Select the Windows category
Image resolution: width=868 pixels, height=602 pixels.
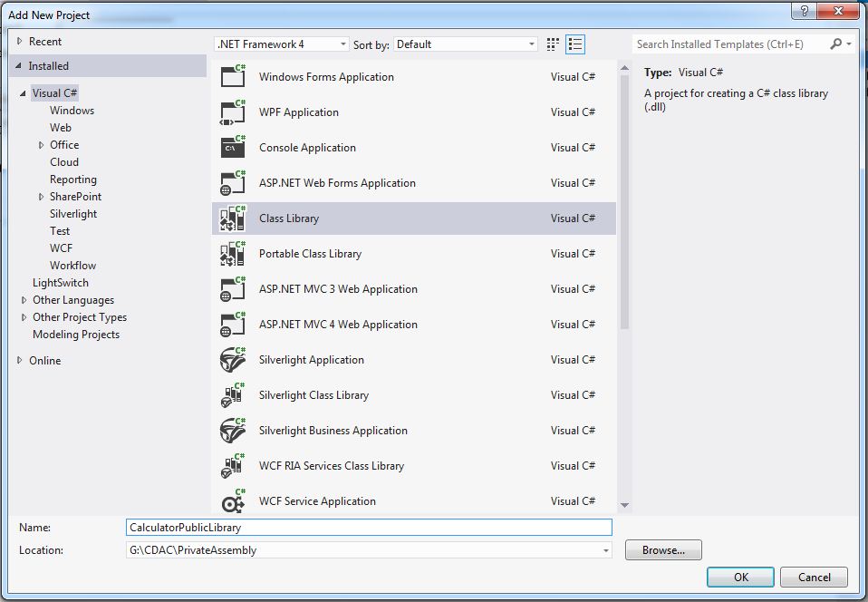coord(72,111)
